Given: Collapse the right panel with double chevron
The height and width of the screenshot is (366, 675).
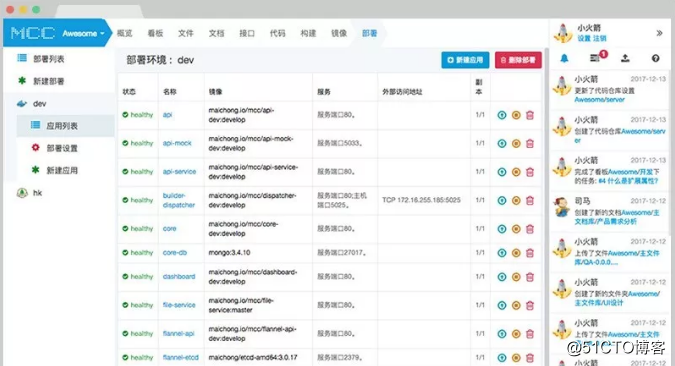Looking at the screenshot, I should click(x=659, y=33).
